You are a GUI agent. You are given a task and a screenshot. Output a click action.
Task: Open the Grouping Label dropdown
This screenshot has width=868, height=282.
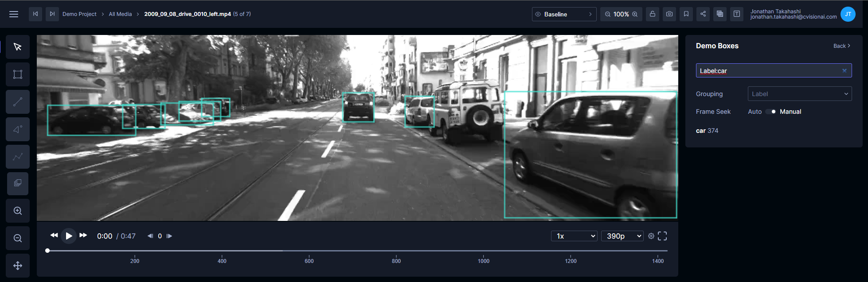800,94
